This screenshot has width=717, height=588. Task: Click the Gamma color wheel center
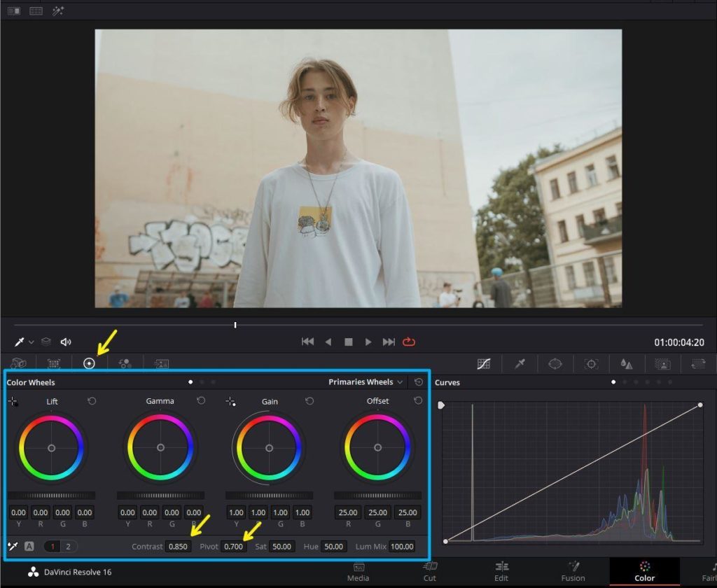pos(160,447)
